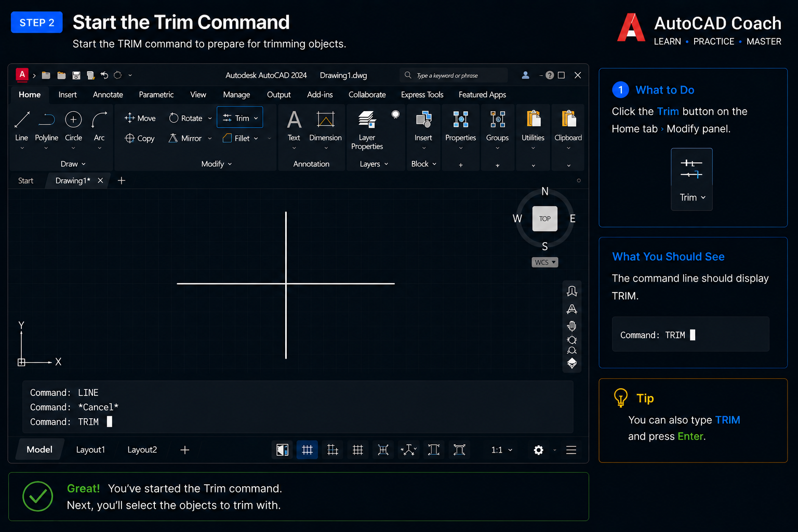Select the Dimension tool
798x532 pixels.
click(x=325, y=125)
